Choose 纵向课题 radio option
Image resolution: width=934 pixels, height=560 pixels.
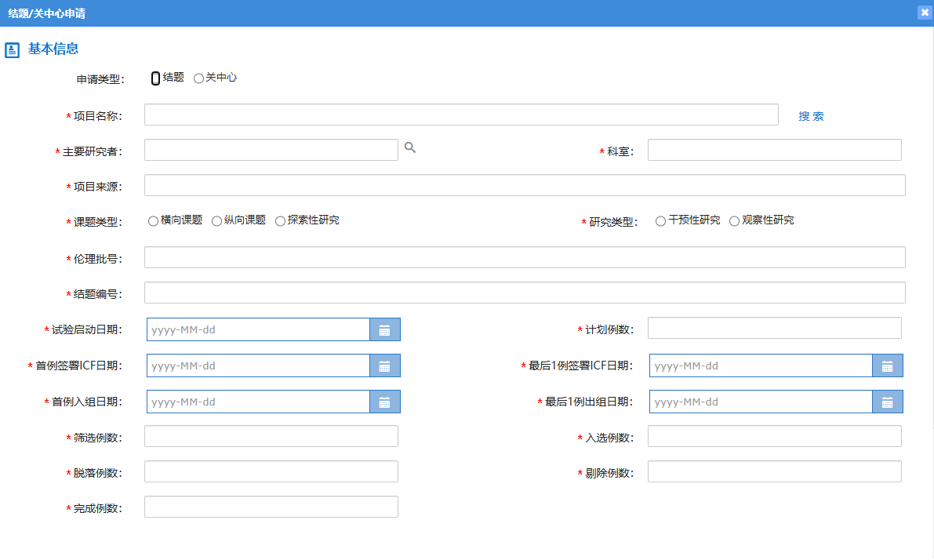click(216, 221)
